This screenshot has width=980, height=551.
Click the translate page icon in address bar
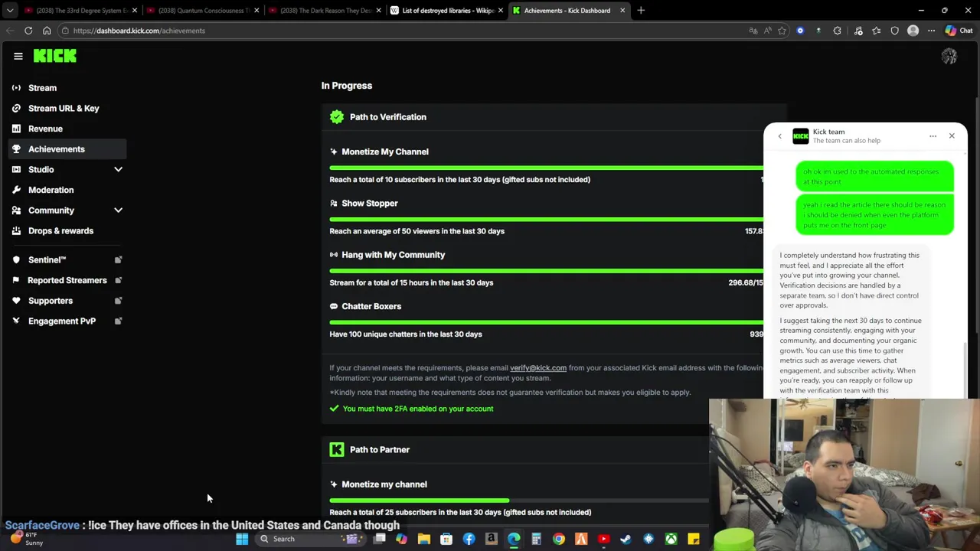pyautogui.click(x=753, y=31)
